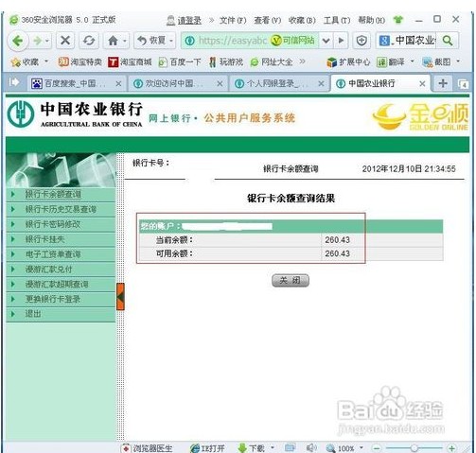This screenshot has height=453, width=476.
Task: Click the forward navigation arrow
Action: [38, 41]
